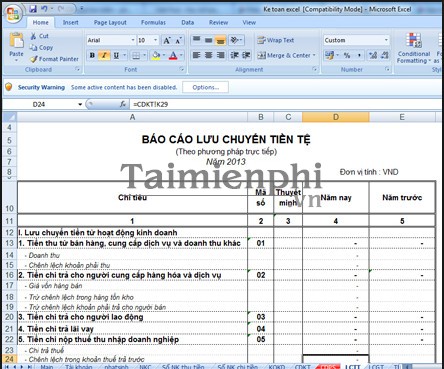Select column D header
The width and height of the screenshot is (444, 369).
coord(336,117)
